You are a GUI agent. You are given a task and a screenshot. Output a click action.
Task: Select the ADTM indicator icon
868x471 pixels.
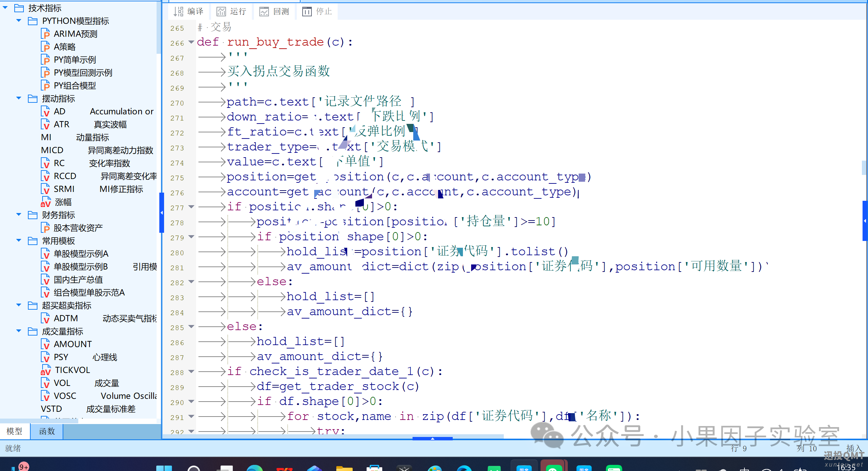tap(45, 318)
